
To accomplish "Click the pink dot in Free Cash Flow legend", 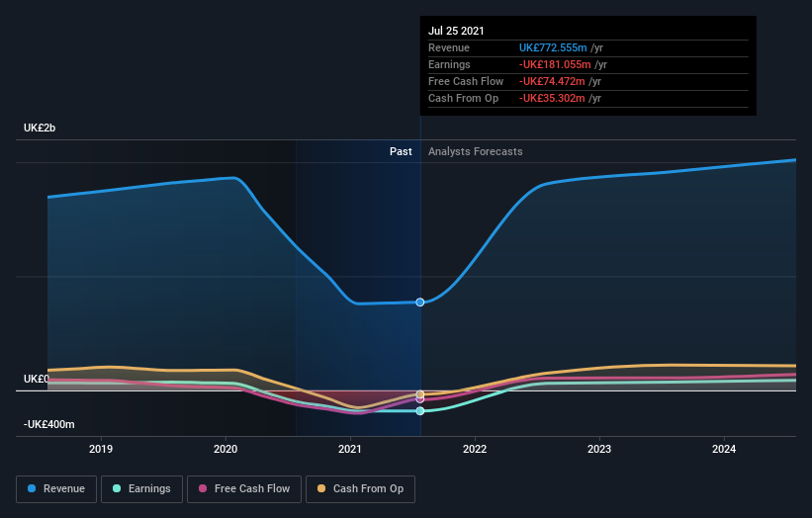I will tap(203, 488).
